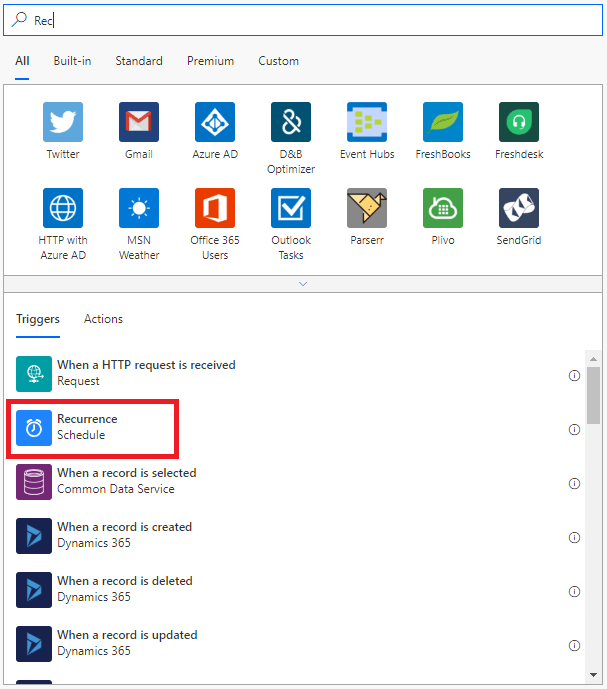Choose the Gmail connector icon
This screenshot has height=689, width=607.
coord(139,122)
